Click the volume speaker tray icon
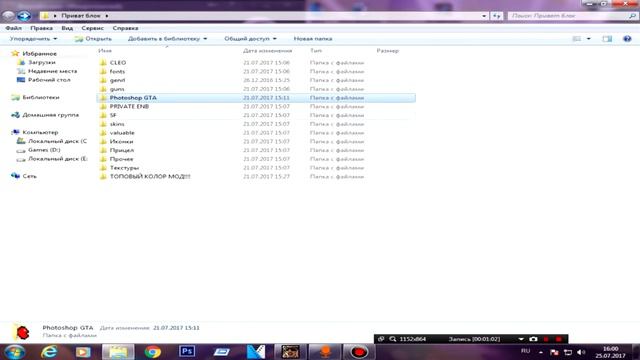The height and width of the screenshot is (360, 640). [581, 352]
